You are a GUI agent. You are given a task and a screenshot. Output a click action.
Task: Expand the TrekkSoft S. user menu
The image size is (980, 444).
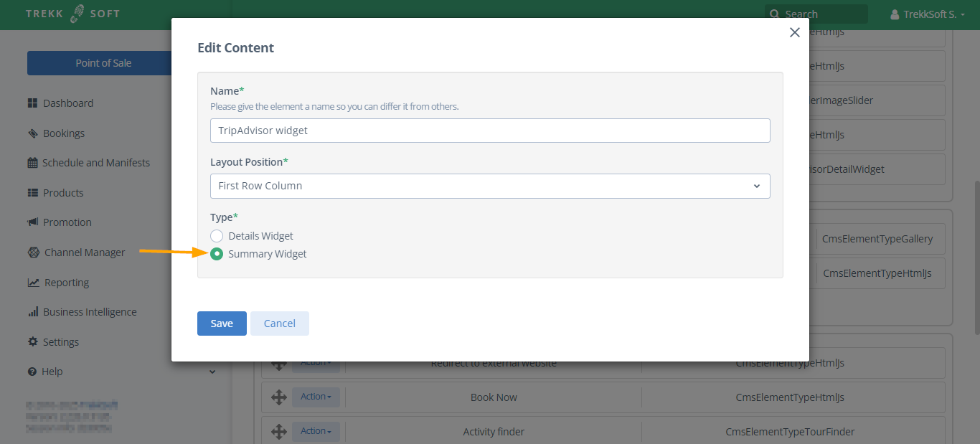click(927, 14)
